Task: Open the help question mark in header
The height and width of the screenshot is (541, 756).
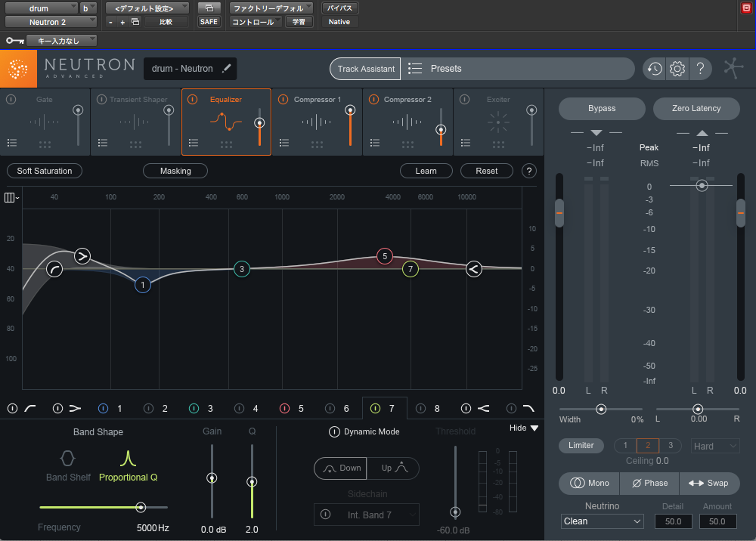Action: (x=700, y=69)
